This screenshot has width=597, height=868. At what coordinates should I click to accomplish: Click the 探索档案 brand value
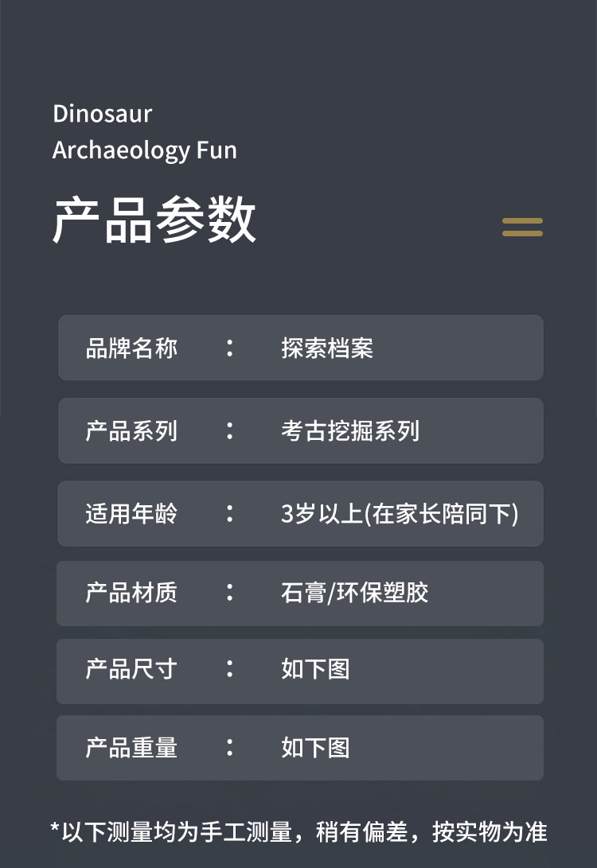pyautogui.click(x=327, y=348)
